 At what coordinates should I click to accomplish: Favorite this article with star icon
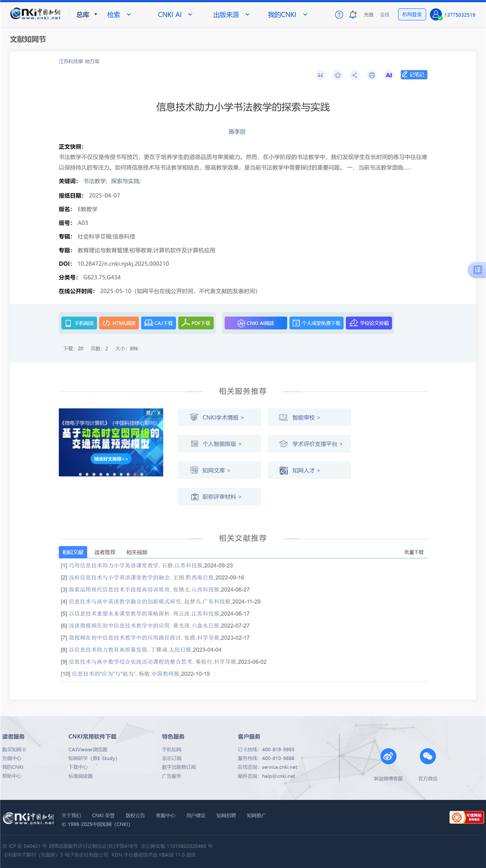(337, 75)
